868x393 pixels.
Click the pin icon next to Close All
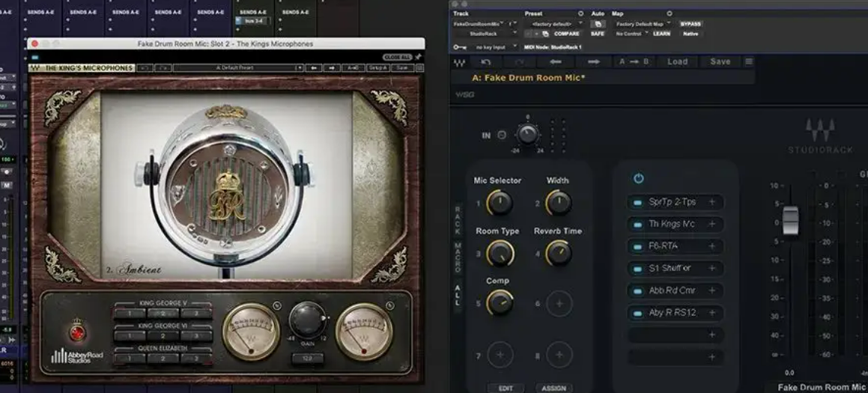click(x=418, y=57)
